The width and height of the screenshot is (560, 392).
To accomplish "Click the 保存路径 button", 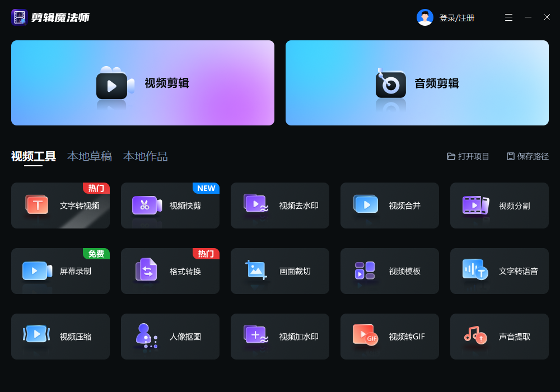I will click(x=528, y=156).
